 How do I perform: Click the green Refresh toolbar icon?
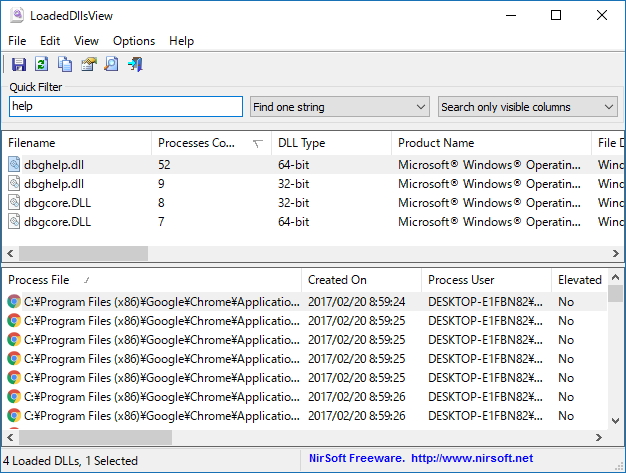click(x=42, y=65)
